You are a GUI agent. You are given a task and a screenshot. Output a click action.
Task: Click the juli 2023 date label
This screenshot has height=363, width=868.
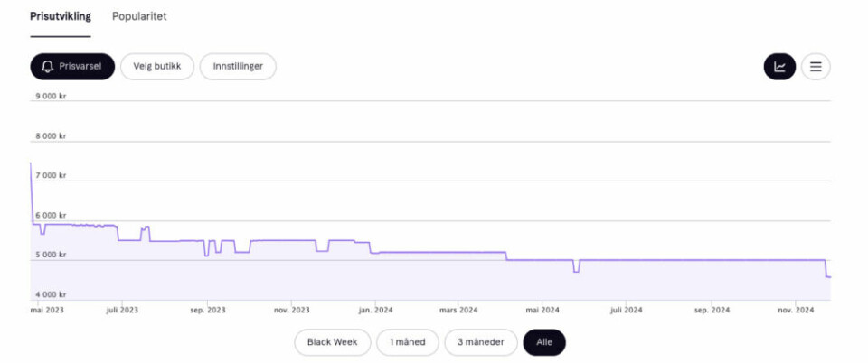[x=121, y=311]
